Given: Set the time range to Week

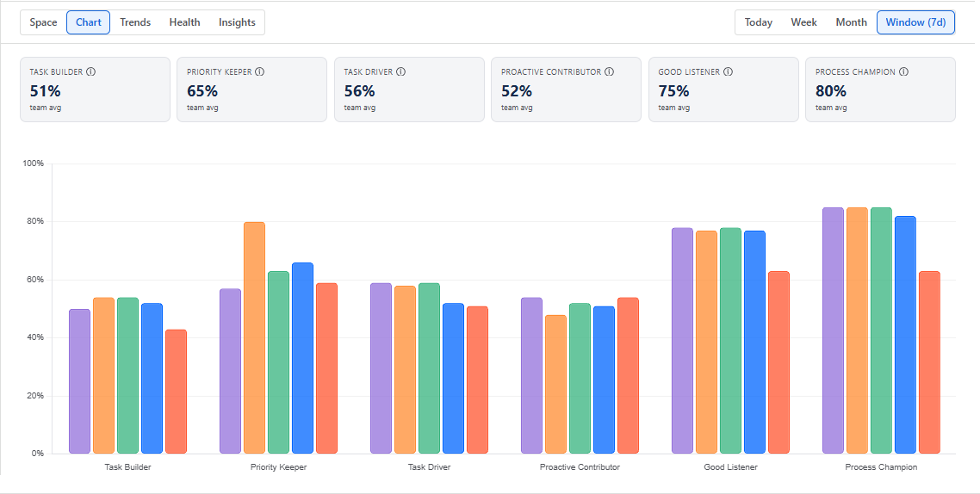Looking at the screenshot, I should click(803, 22).
